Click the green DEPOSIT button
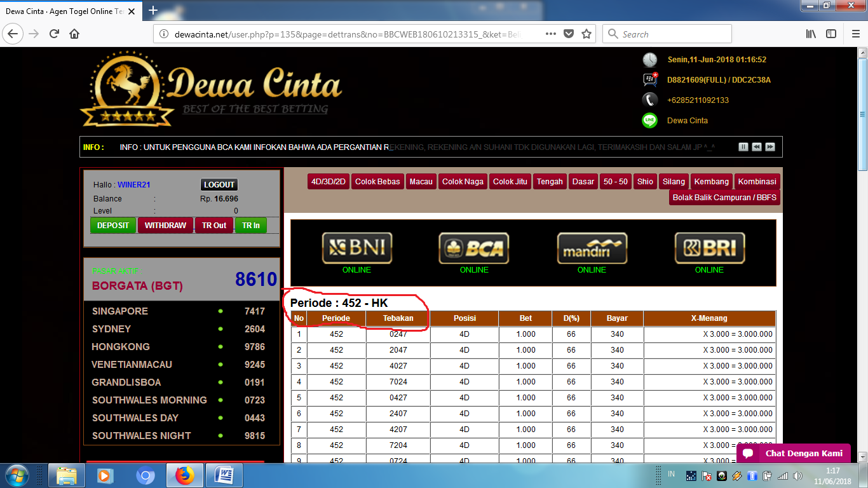The image size is (868, 488). pos(113,226)
